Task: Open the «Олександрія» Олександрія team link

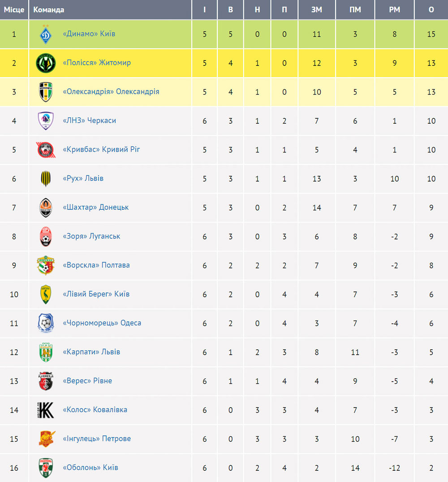Action: pyautogui.click(x=111, y=91)
